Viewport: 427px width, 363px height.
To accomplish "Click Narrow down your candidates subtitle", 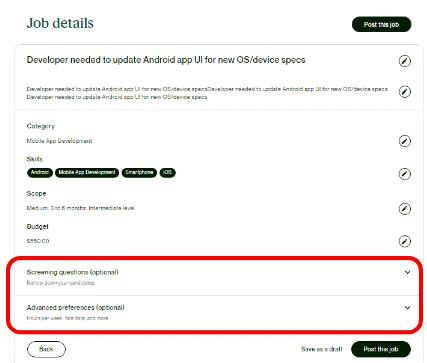I will tap(60, 283).
